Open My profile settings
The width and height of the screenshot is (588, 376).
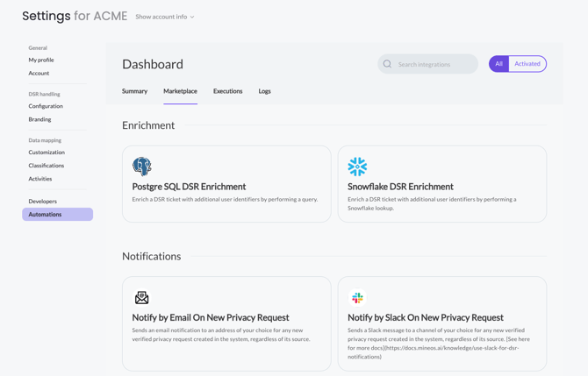41,60
